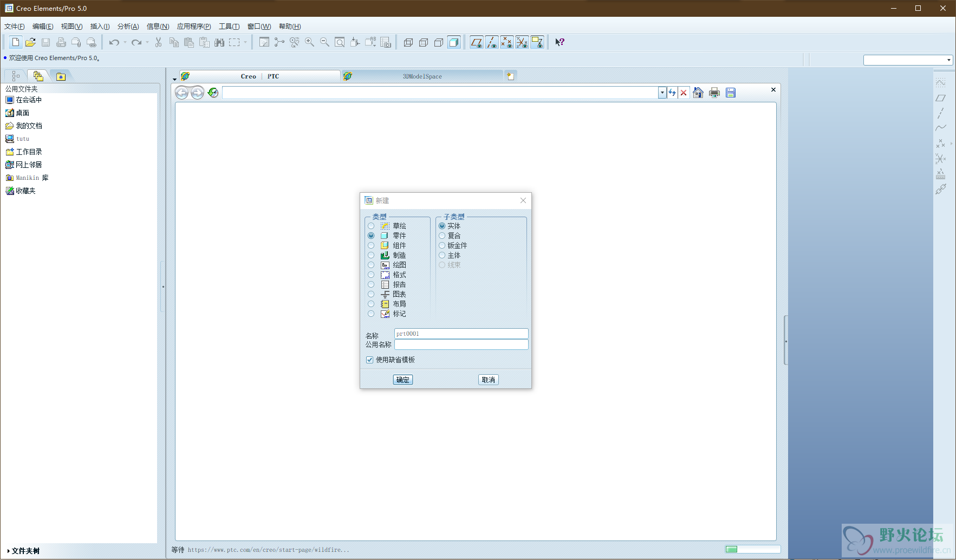Select the 制造 type radio button
The image size is (956, 560).
(371, 255)
